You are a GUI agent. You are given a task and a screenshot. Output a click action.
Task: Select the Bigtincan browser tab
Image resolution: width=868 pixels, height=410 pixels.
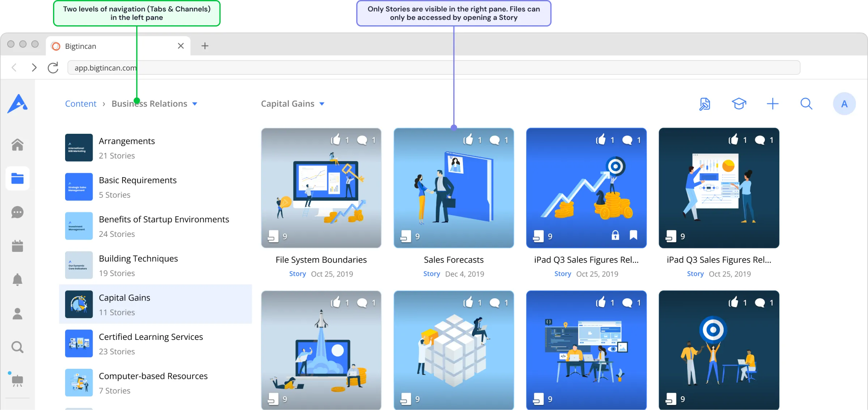(118, 46)
